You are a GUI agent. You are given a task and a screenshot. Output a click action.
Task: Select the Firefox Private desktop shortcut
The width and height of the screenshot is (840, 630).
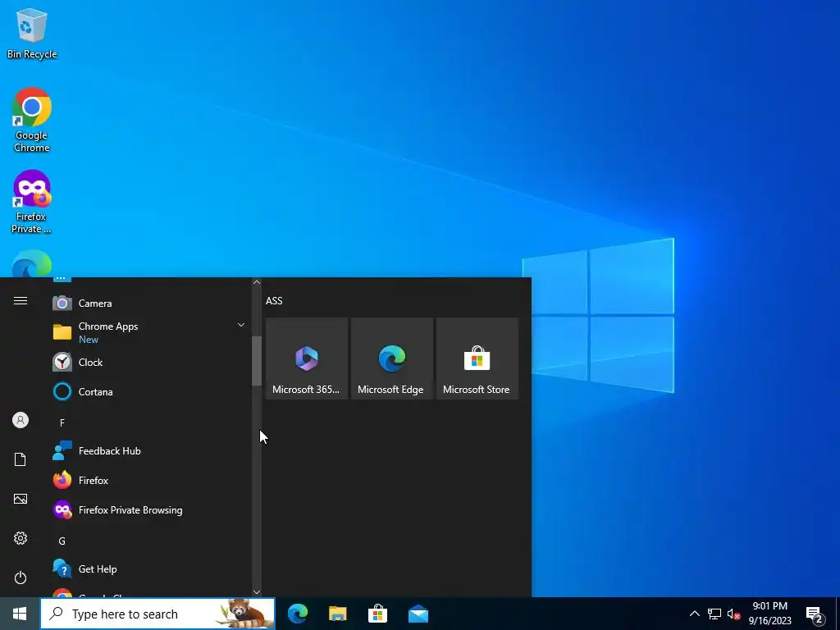click(32, 202)
